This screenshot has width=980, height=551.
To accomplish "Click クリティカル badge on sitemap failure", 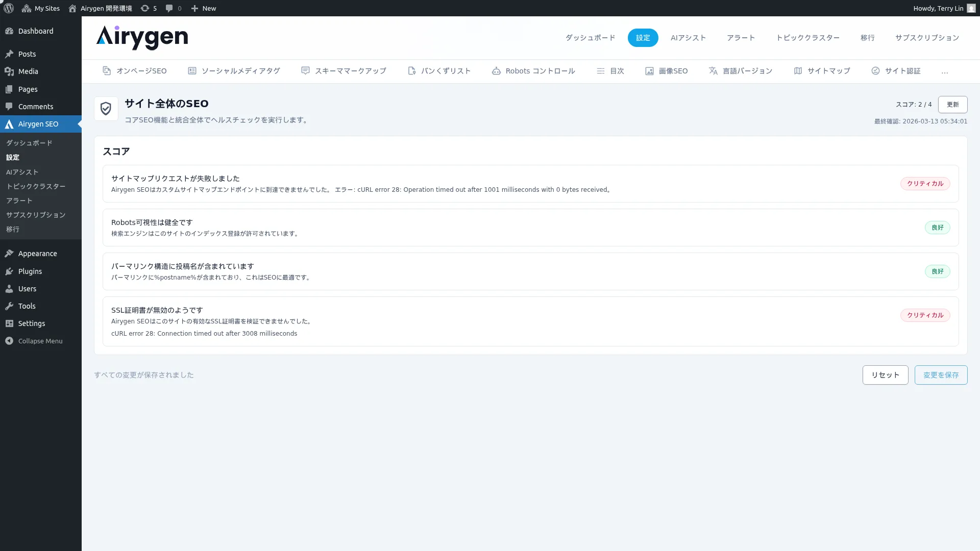I will pos(925,184).
